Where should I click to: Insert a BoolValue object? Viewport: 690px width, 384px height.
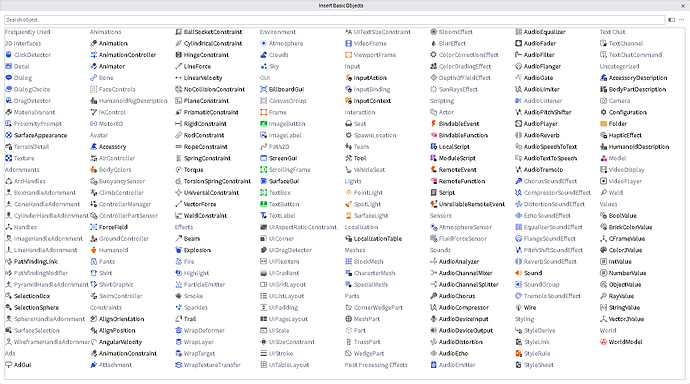click(x=618, y=216)
